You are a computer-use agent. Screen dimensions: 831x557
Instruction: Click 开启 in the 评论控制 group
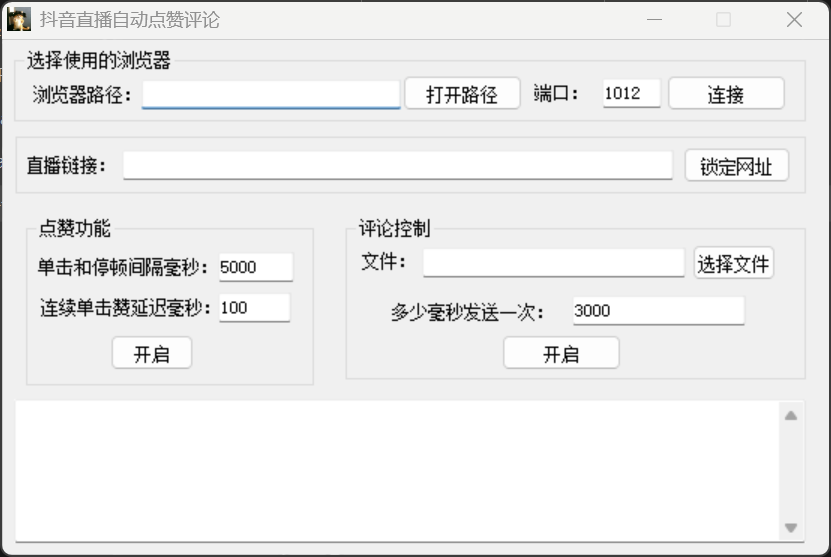(561, 353)
